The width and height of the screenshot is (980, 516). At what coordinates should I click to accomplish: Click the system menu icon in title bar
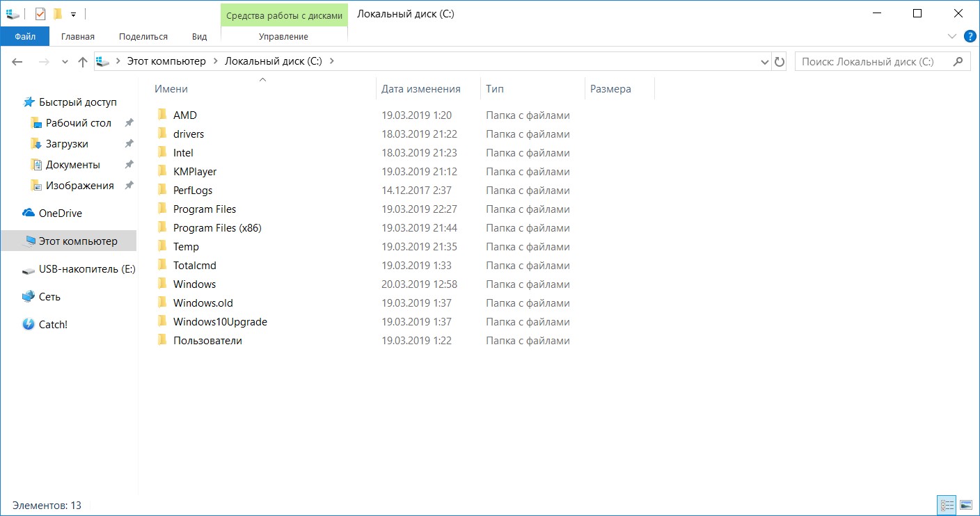(x=12, y=13)
